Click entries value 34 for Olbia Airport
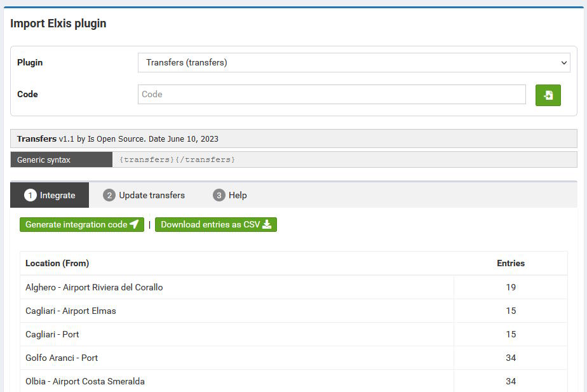This screenshot has height=392, width=587. coord(511,381)
